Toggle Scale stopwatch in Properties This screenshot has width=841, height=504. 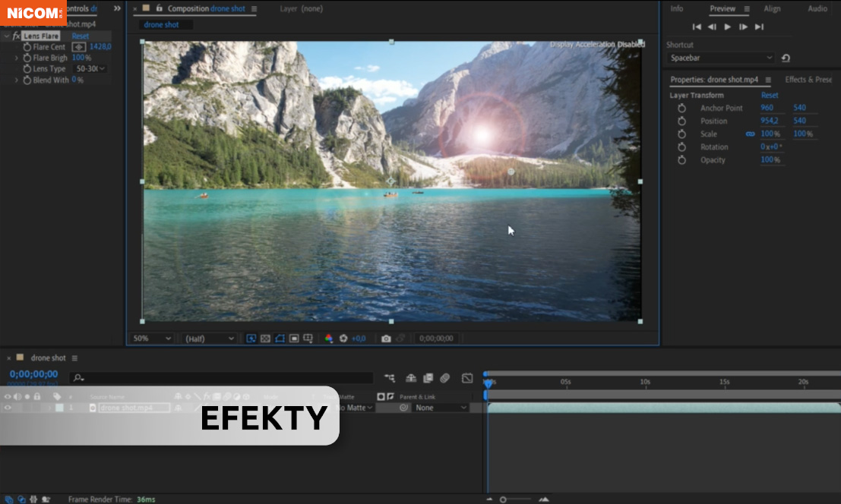click(681, 134)
